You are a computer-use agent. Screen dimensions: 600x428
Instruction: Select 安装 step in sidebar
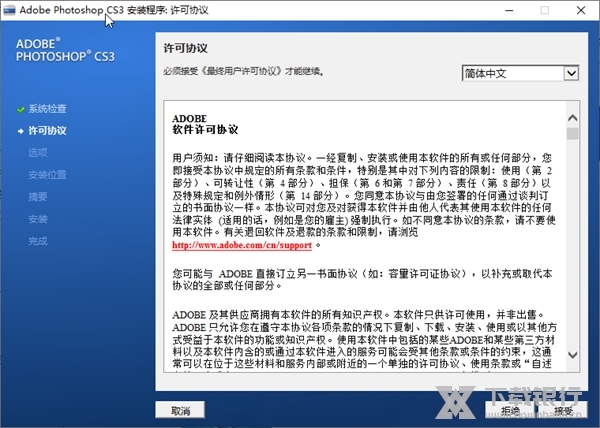38,219
